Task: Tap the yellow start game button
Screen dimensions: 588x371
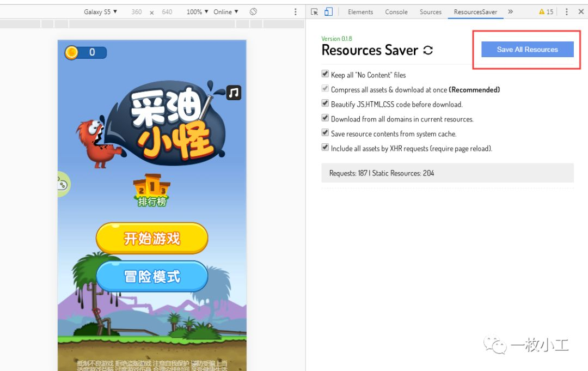Action: tap(152, 238)
